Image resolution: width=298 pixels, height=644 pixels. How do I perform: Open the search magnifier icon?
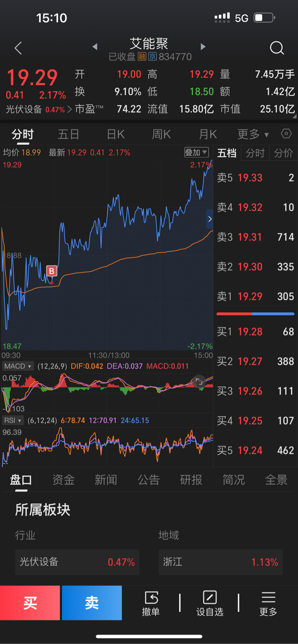pos(277,48)
